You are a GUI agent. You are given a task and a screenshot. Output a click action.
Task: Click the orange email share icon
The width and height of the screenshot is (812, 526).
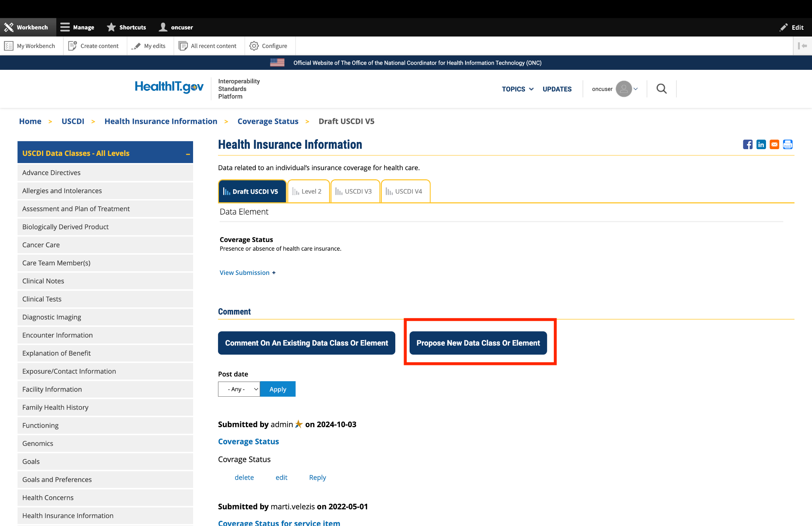pos(774,144)
